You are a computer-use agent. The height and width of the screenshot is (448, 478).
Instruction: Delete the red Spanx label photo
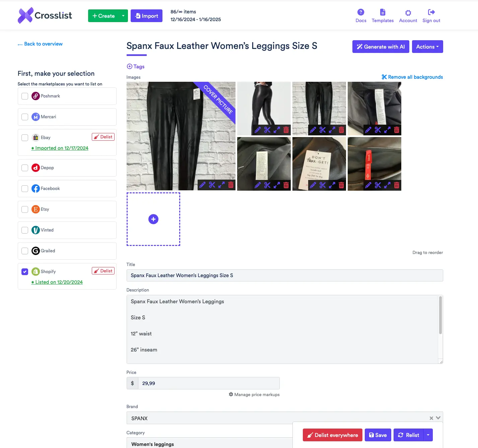pos(397,185)
